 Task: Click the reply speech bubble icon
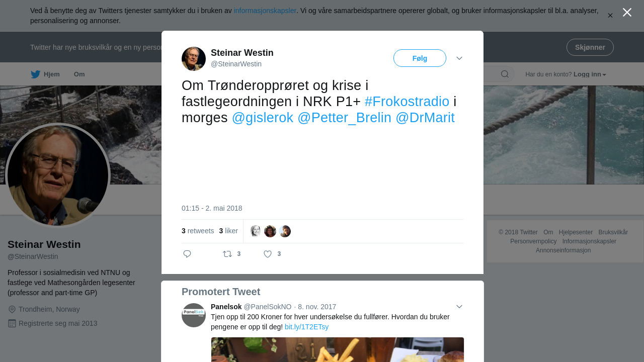(187, 254)
